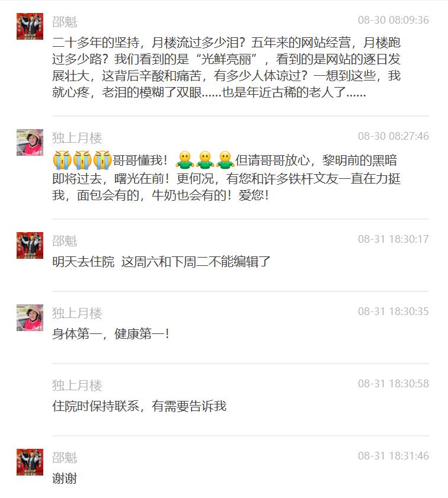Screen dimensions: 448x498
Task: Click username 邵魁 above 明天去住院
Action: coord(65,241)
